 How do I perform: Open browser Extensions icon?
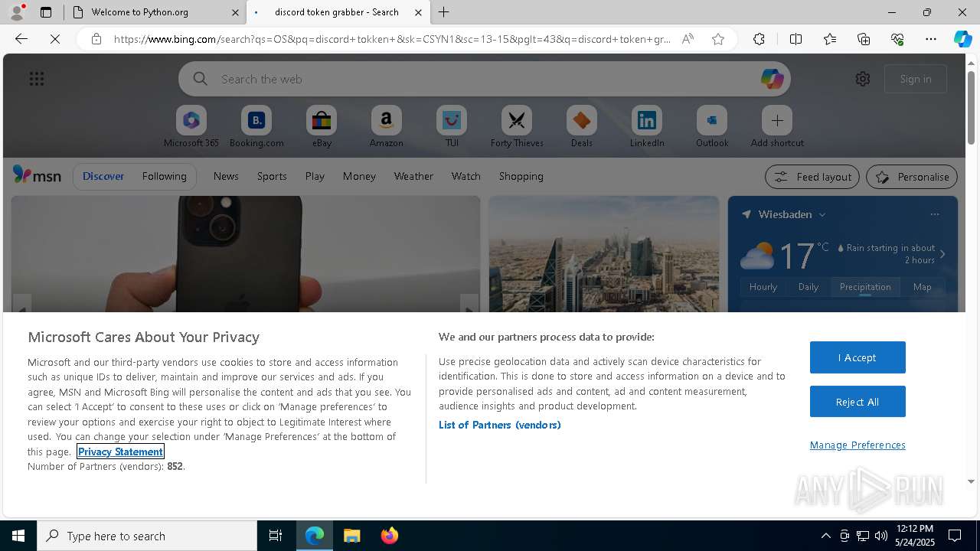pos(759,39)
